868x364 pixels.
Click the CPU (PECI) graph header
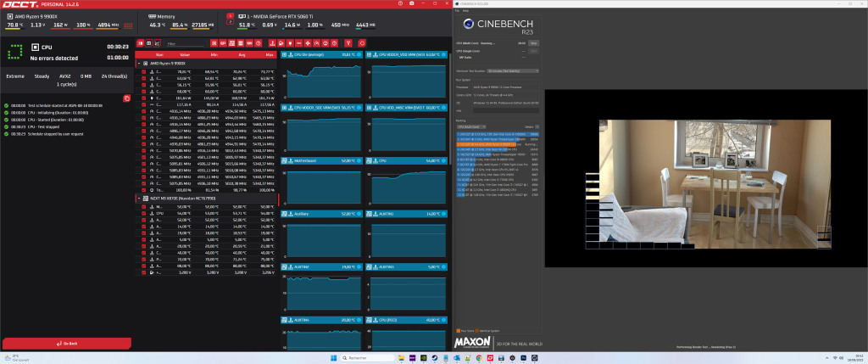coord(406,320)
